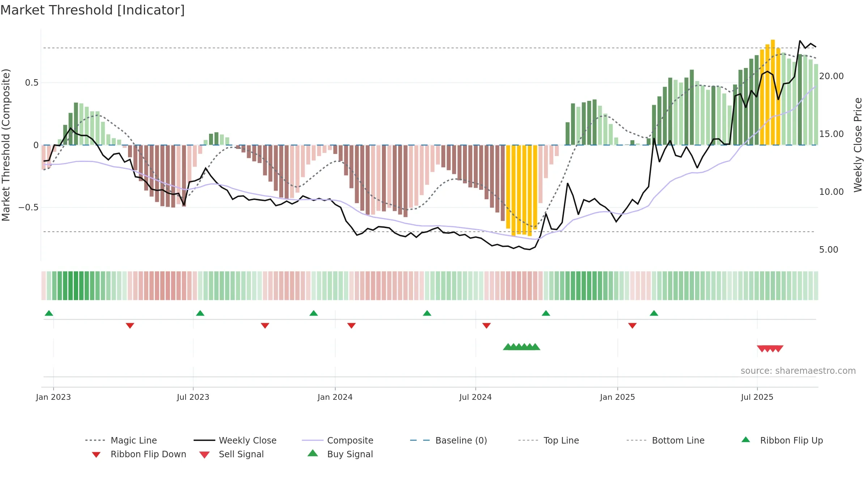The width and height of the screenshot is (868, 488).
Task: Toggle the Baseline (0) legend entry
Action: [448, 440]
